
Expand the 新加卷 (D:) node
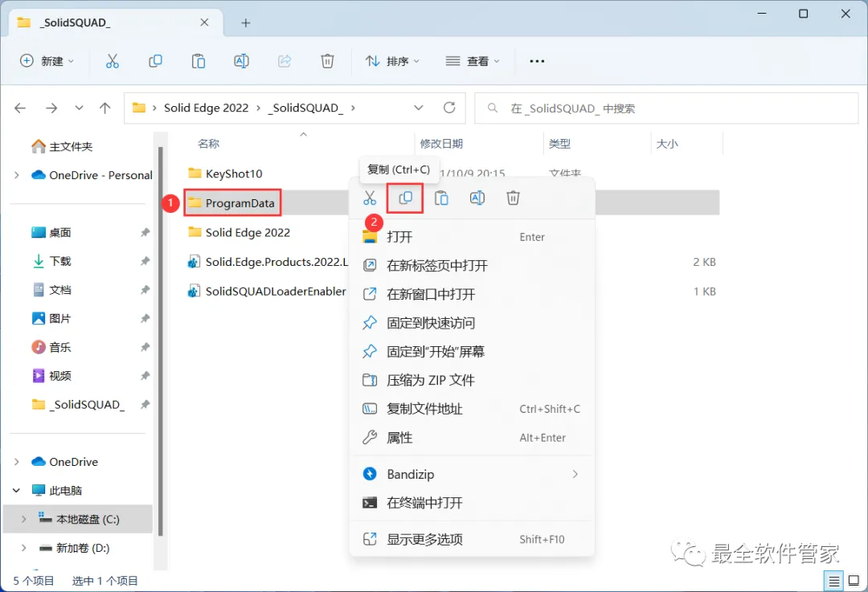[24, 549]
